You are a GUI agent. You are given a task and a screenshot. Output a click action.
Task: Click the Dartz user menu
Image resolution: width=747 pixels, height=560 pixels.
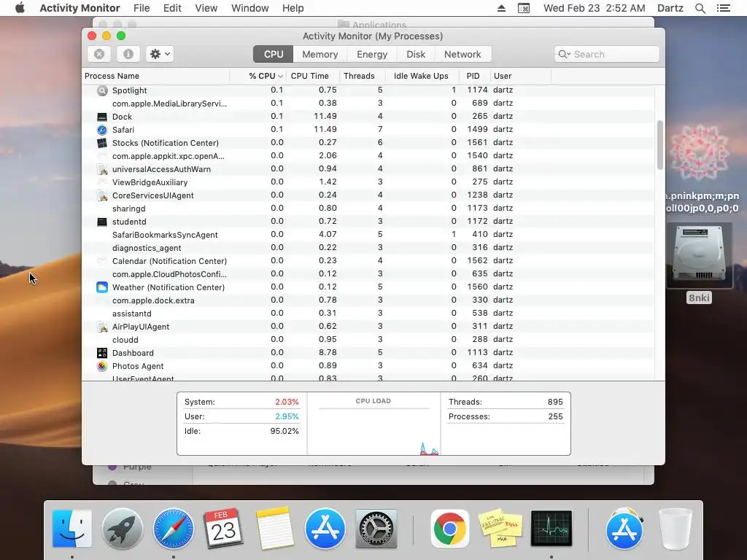click(x=670, y=8)
